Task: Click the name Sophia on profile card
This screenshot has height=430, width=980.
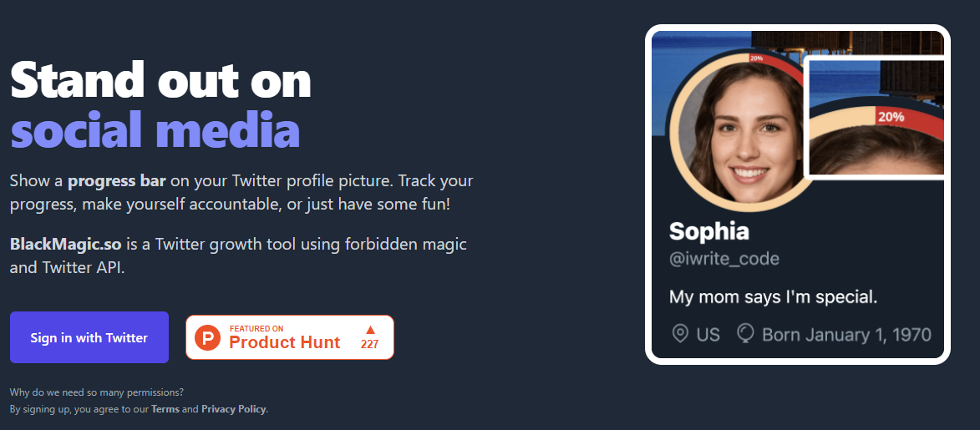Action: [709, 230]
